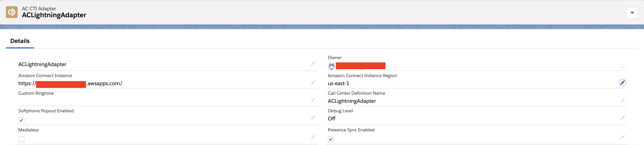Toggle the Medialess checkbox
644x145 pixels.
[21, 139]
